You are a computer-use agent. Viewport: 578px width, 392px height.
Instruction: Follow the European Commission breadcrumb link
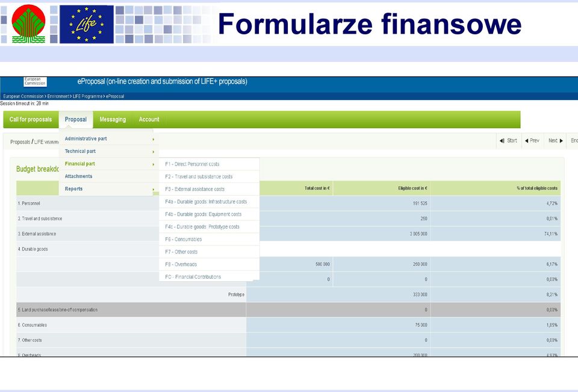click(23, 96)
